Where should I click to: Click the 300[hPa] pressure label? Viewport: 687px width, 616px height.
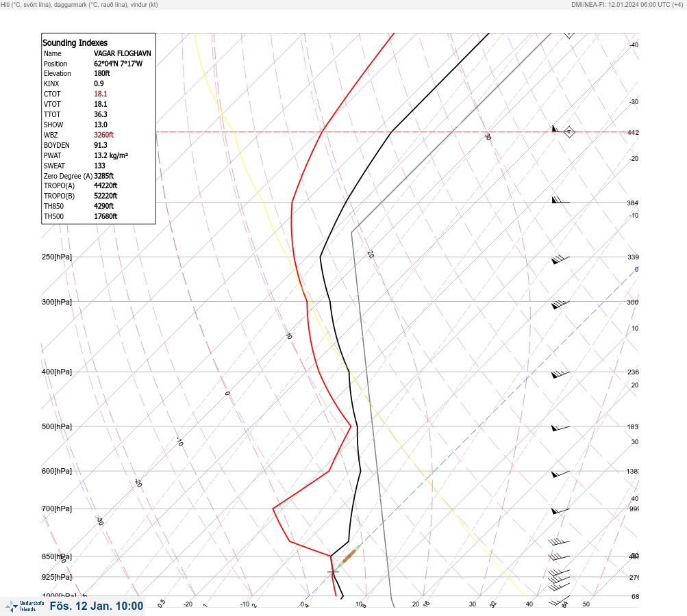point(57,302)
